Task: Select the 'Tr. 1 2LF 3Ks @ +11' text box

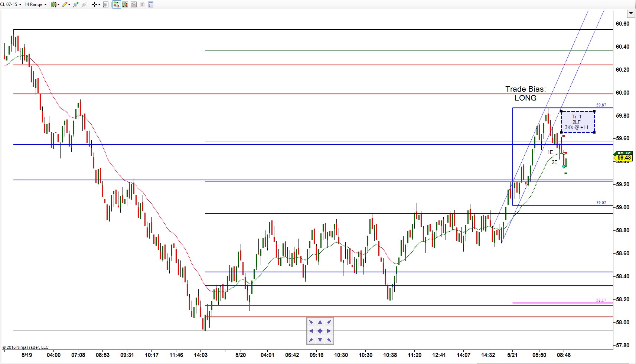Action: (578, 122)
